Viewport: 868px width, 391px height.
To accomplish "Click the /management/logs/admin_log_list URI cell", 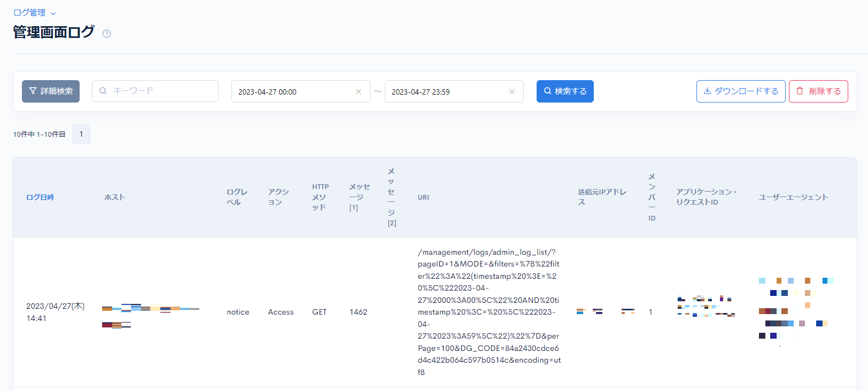I will point(489,312).
